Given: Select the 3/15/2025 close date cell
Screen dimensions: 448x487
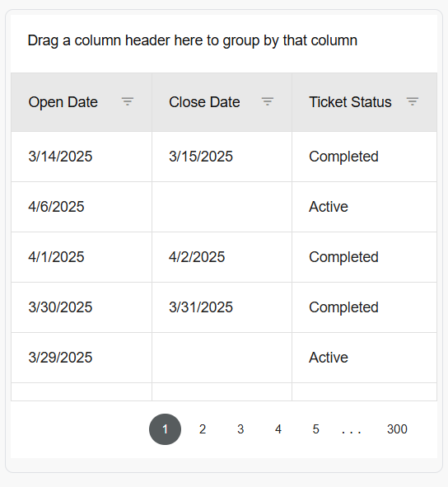Looking at the screenshot, I should click(x=222, y=157).
